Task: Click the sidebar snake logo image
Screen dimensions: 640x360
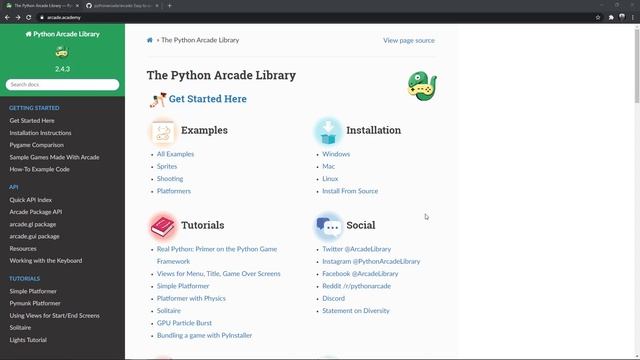Action: point(62,52)
